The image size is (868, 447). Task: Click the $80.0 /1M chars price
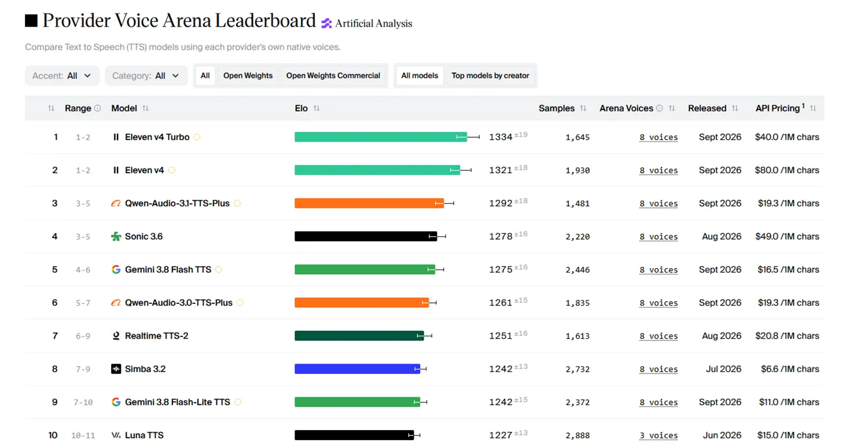pos(787,170)
